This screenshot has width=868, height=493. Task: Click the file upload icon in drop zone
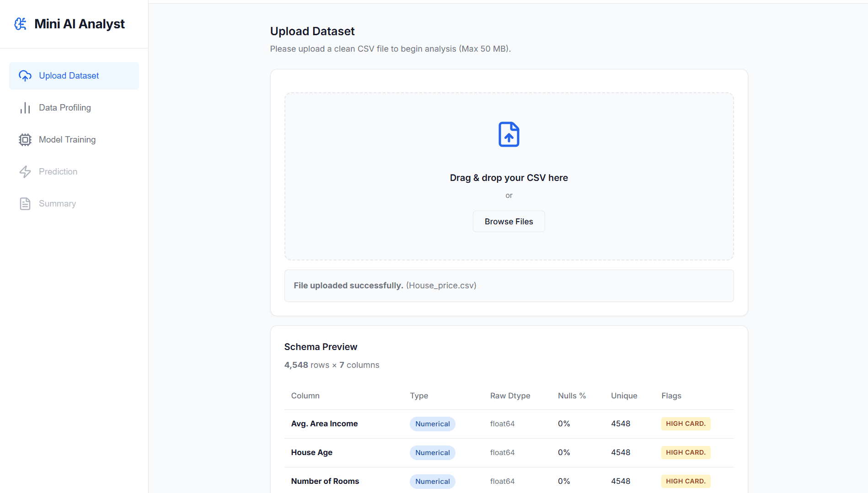coord(509,134)
